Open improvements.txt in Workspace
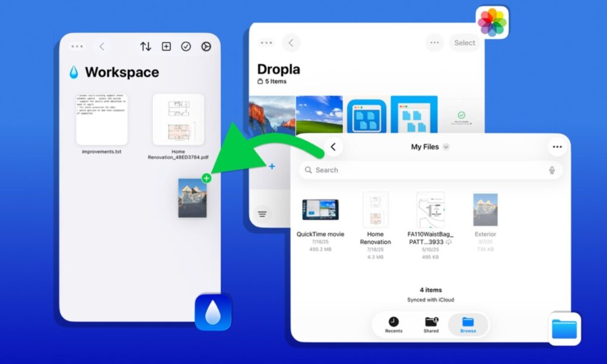Viewport: 607px width, 364px height. (101, 120)
